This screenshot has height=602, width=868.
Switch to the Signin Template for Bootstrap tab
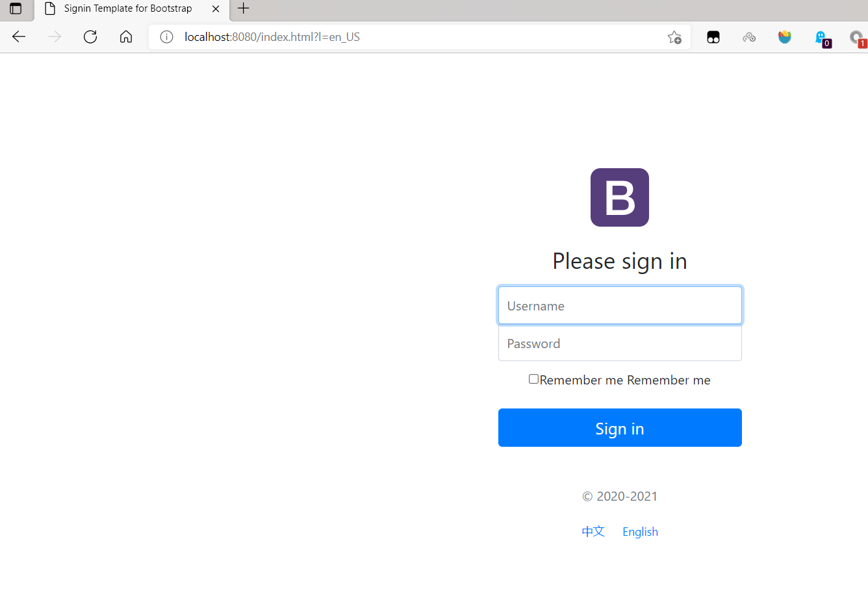(128, 8)
